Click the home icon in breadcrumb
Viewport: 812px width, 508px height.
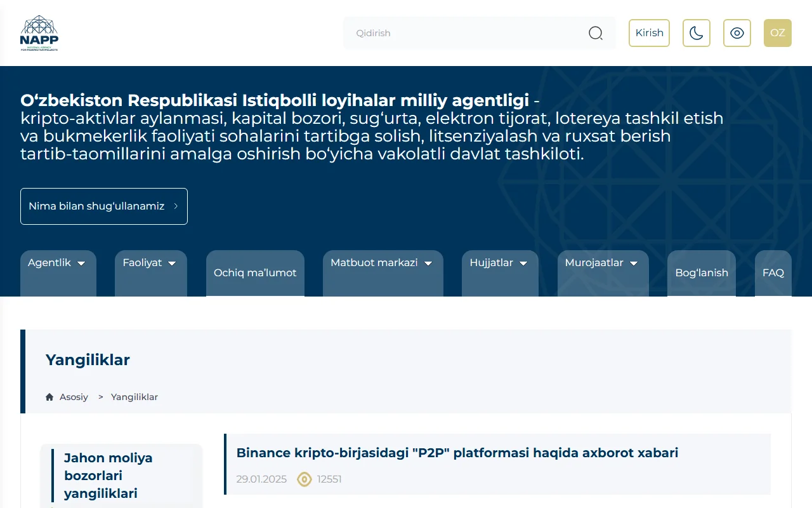pos(49,397)
